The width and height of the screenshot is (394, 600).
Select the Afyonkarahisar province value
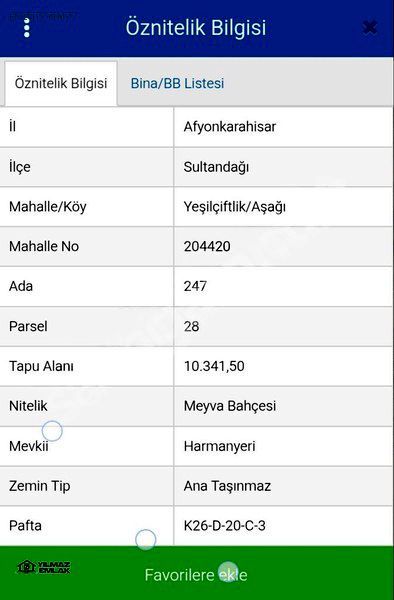point(230,127)
